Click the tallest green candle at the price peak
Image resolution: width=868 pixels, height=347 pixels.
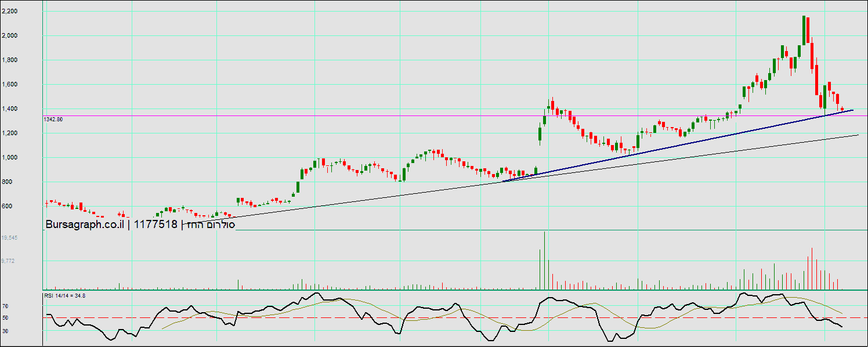tap(804, 30)
